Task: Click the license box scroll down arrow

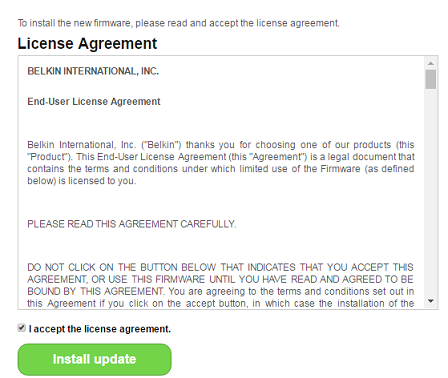Action: click(431, 301)
